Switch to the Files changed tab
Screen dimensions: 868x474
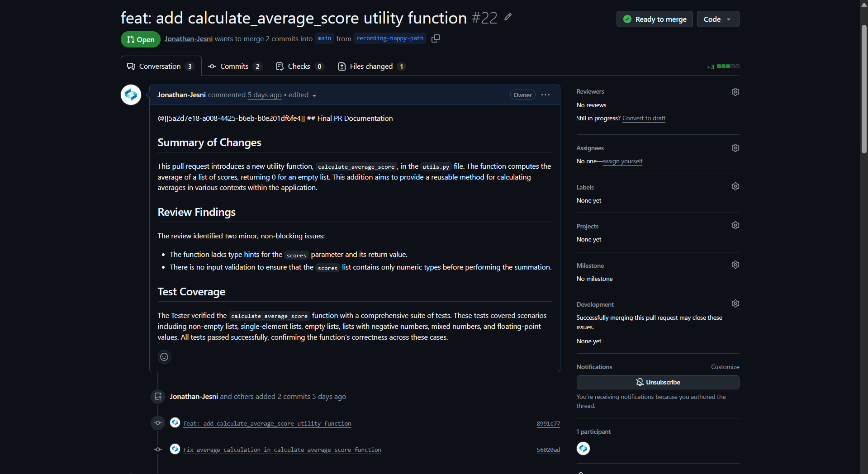372,66
